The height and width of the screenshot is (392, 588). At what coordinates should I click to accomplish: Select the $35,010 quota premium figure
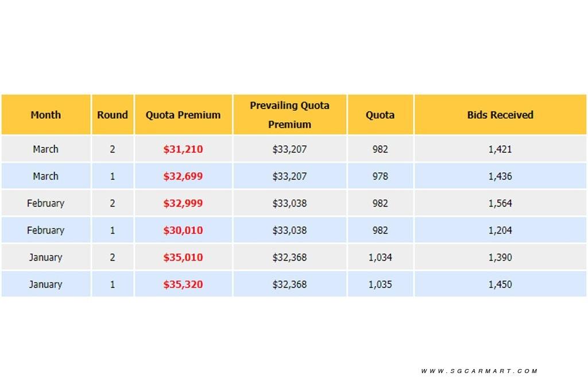(x=183, y=257)
